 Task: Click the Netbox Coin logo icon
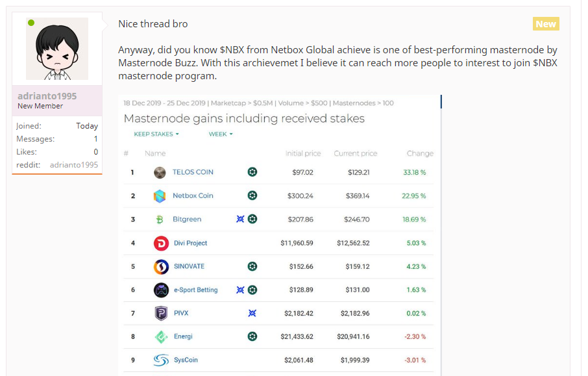(x=160, y=196)
